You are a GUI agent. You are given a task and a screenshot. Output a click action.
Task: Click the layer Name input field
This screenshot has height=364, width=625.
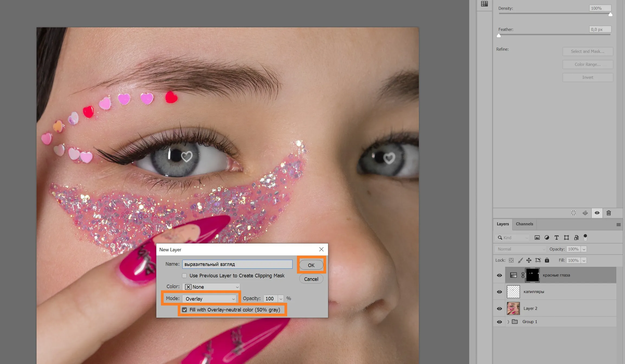tap(237, 264)
